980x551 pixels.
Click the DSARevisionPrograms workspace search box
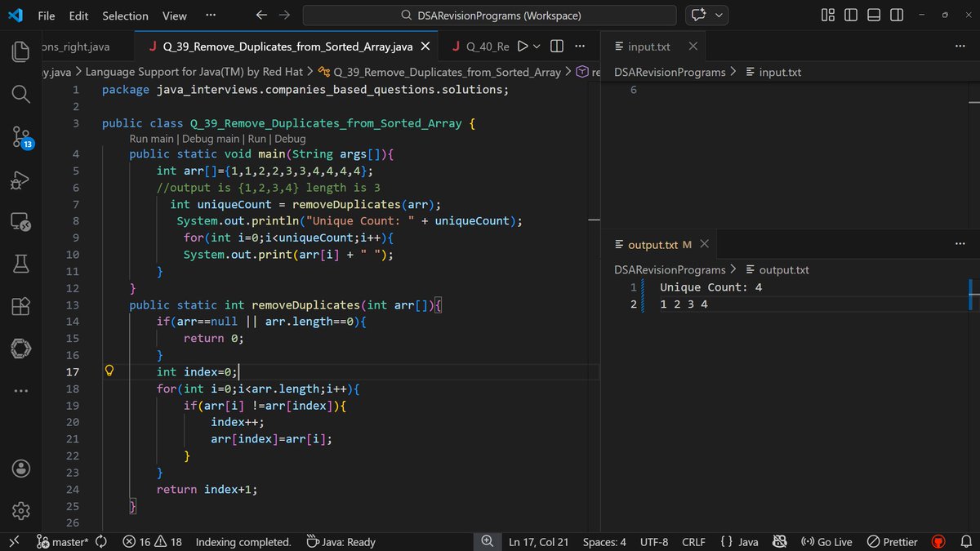(x=489, y=16)
